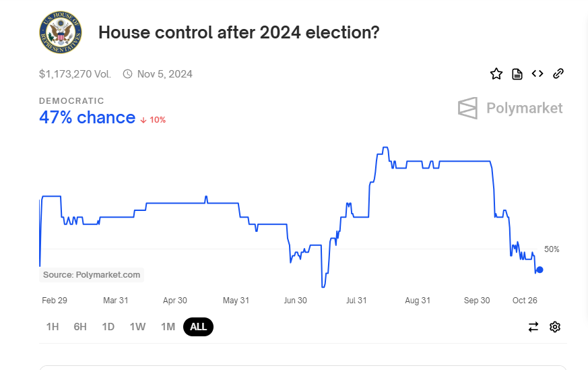Set chart range to 1M
Image resolution: width=588 pixels, height=370 pixels.
[x=168, y=327]
